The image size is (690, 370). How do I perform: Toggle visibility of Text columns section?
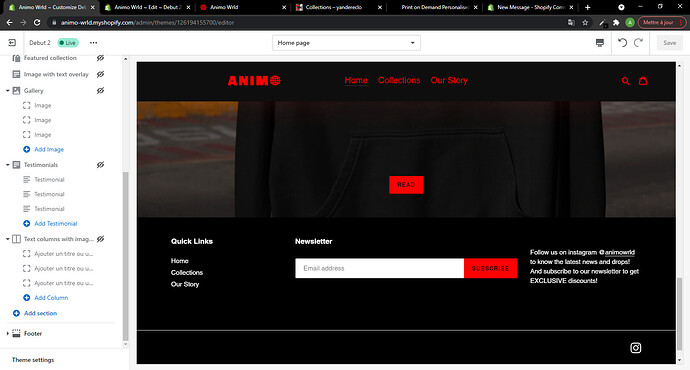tap(100, 239)
